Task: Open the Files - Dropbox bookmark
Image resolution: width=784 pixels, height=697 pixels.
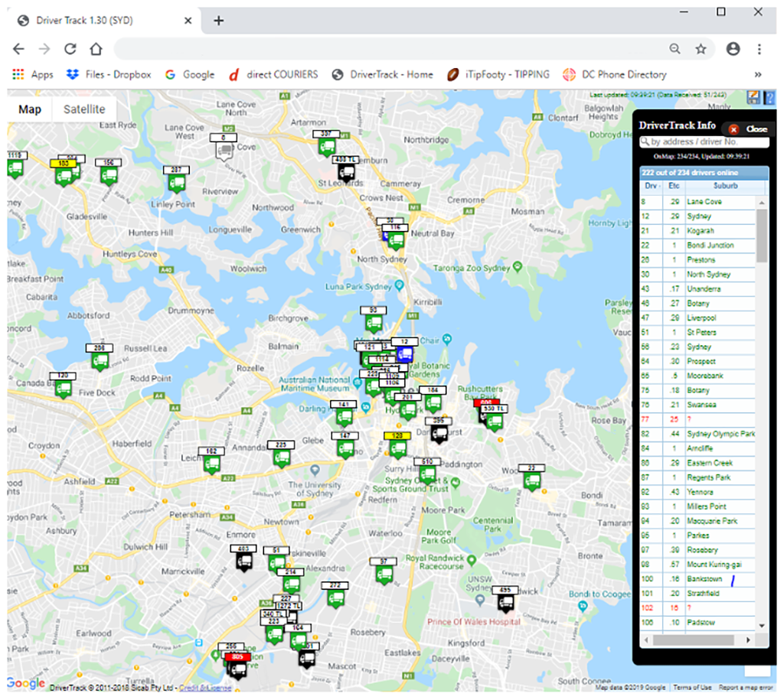Action: tap(109, 74)
